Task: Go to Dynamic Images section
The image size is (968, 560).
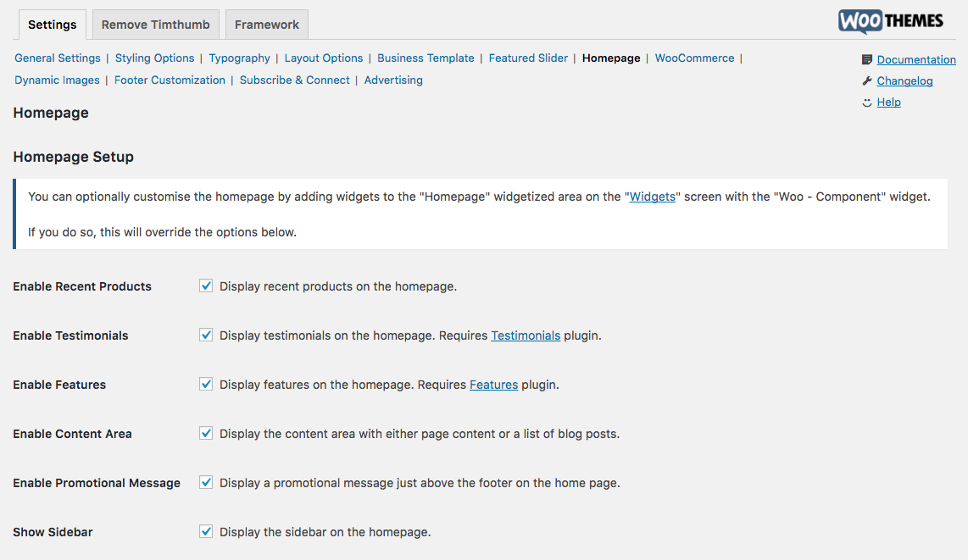Action: tap(57, 80)
